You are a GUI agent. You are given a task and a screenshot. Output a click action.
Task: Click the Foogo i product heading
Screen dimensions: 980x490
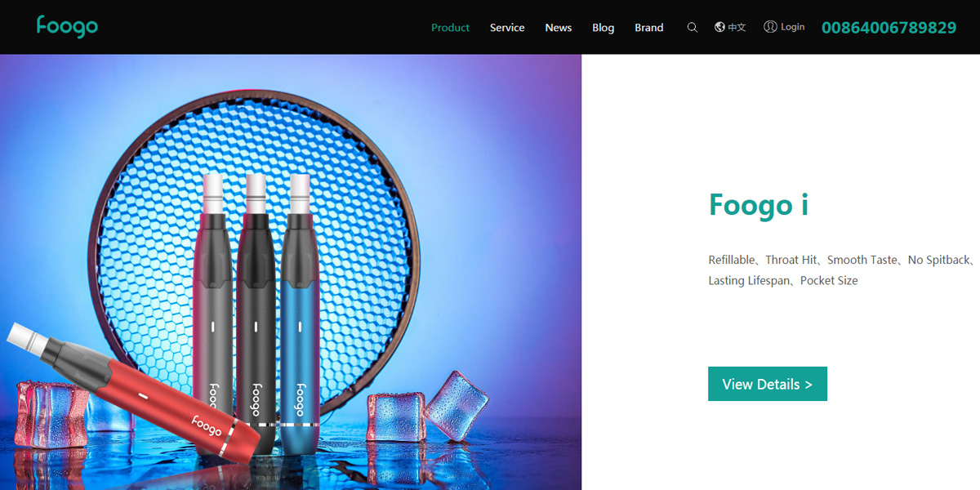tap(759, 204)
